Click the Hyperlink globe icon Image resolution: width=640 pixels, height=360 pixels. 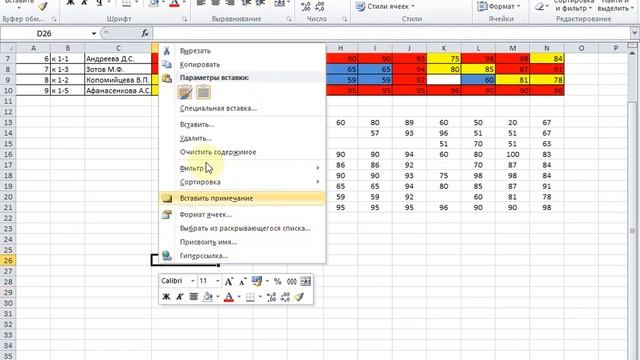(167, 256)
